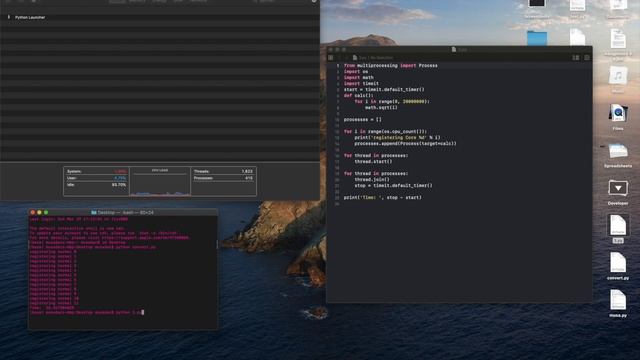Image resolution: width=640 pixels, height=360 pixels.
Task: Click the 'import math' line in editor
Action: tap(358, 78)
